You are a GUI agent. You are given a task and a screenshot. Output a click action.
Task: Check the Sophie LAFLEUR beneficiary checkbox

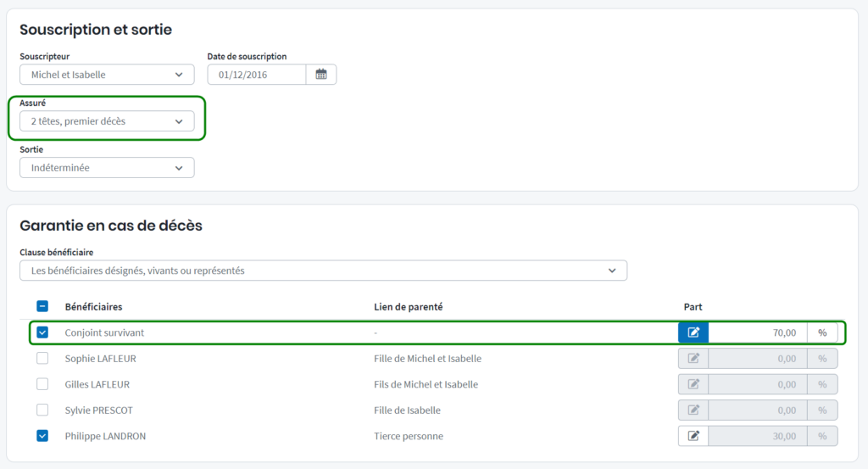click(x=42, y=359)
